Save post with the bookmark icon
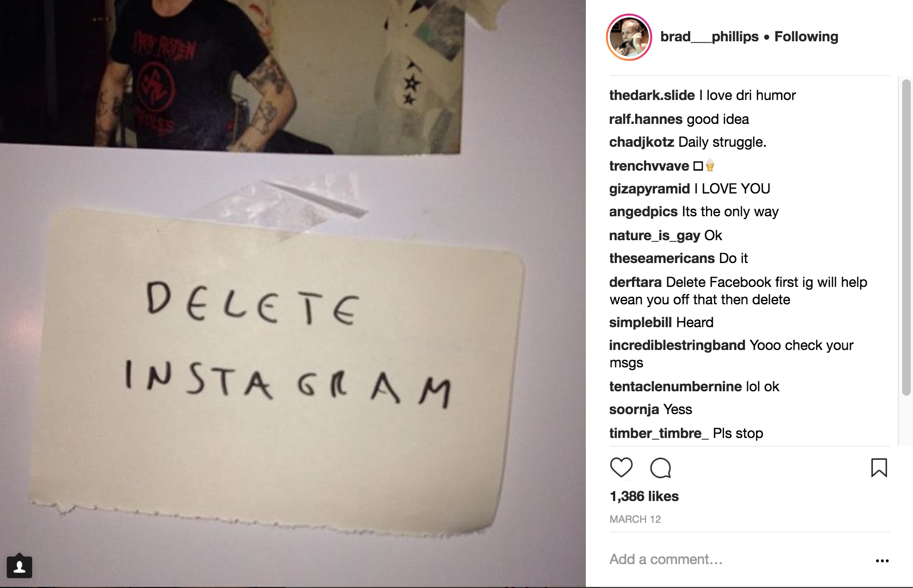913x588 pixels. (879, 467)
